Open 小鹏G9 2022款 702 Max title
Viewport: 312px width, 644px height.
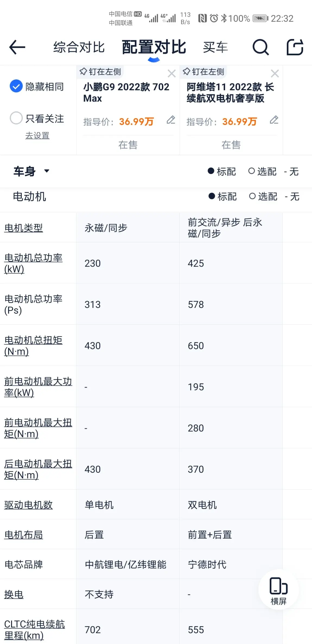click(126, 92)
